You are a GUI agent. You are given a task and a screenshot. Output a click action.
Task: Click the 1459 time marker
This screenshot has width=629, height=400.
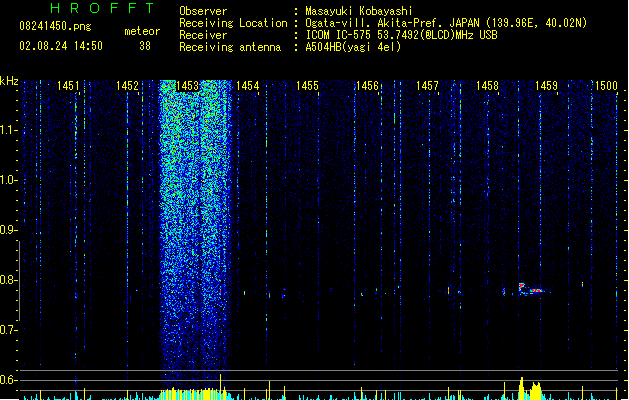click(546, 86)
